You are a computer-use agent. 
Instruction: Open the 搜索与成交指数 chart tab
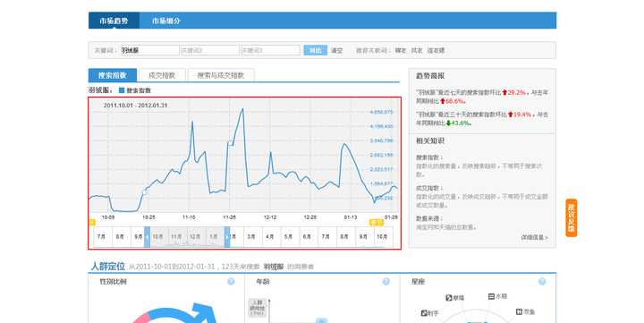(x=221, y=75)
